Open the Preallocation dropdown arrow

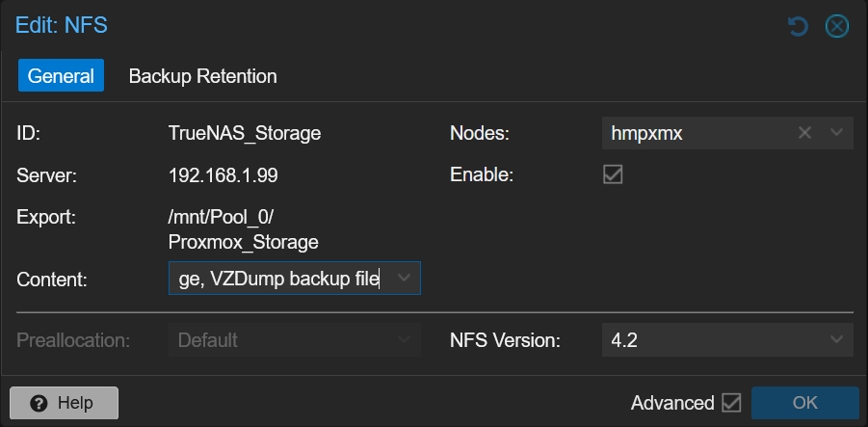tap(404, 339)
